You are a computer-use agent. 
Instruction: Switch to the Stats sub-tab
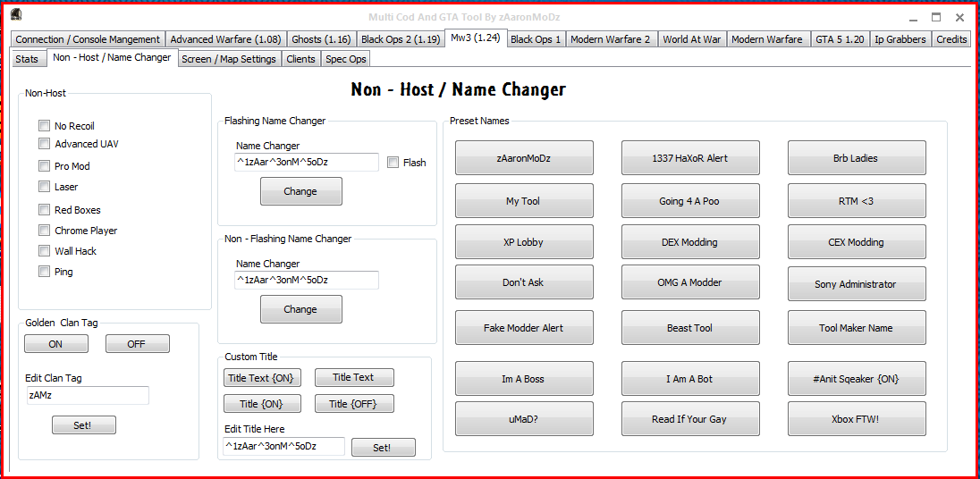(x=27, y=59)
